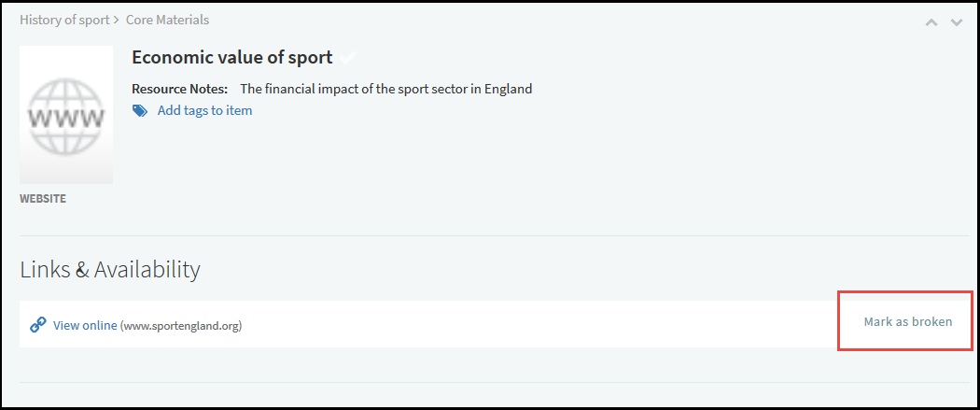Click the WWW globe website thumbnail
This screenshot has width=980, height=410.
(66, 115)
